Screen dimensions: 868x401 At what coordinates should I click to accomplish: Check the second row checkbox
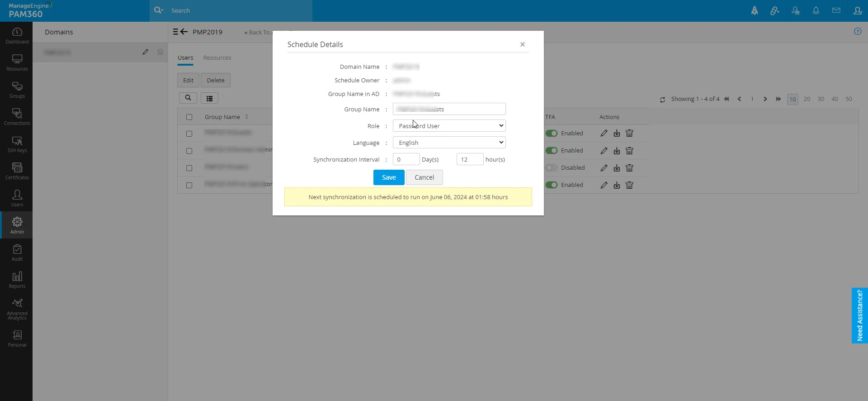189,151
